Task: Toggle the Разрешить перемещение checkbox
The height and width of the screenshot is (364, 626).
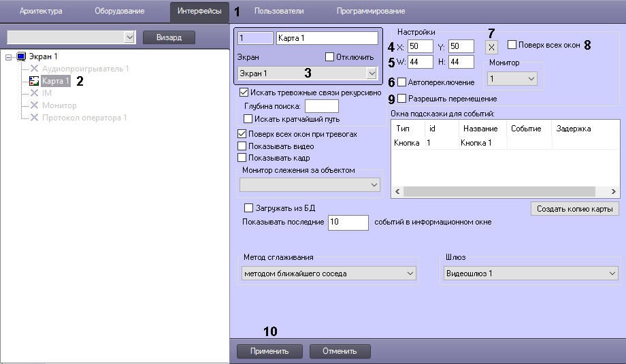Action: (x=401, y=99)
